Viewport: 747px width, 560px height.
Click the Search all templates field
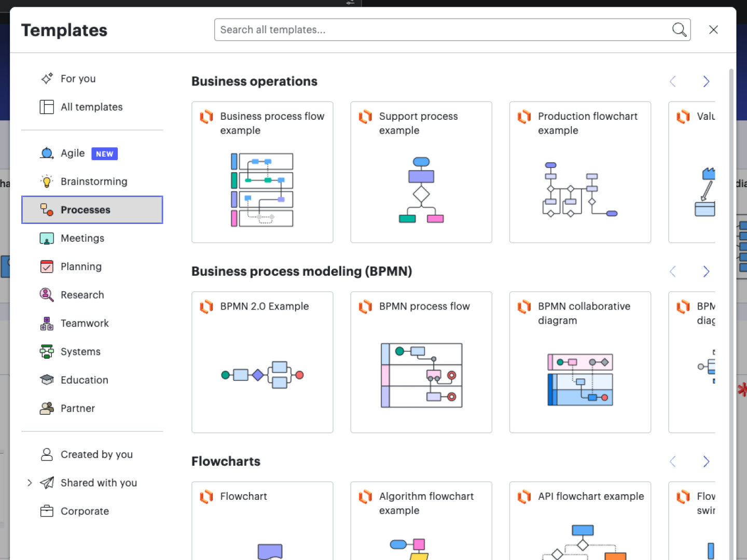click(x=441, y=30)
